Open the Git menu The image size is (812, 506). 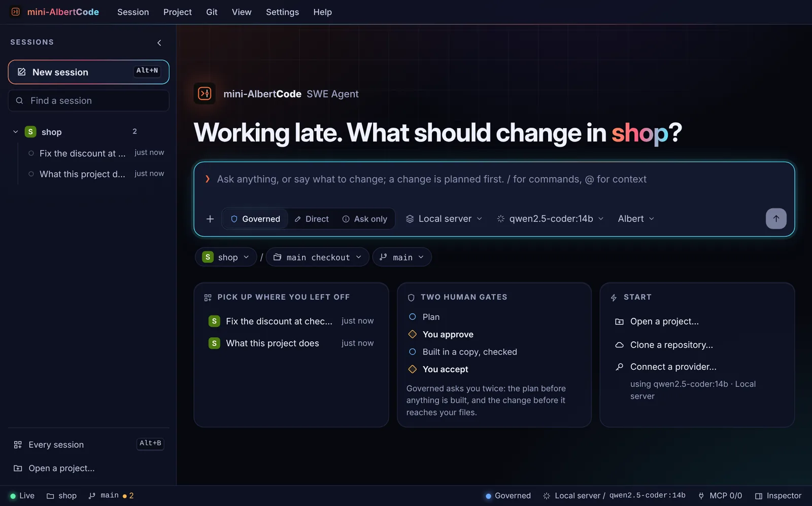[212, 12]
